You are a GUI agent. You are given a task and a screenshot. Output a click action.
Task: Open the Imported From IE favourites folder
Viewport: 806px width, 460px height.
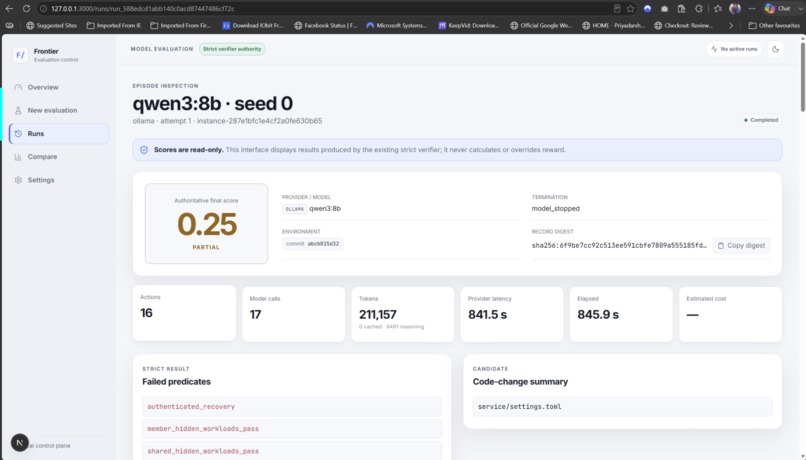click(114, 25)
